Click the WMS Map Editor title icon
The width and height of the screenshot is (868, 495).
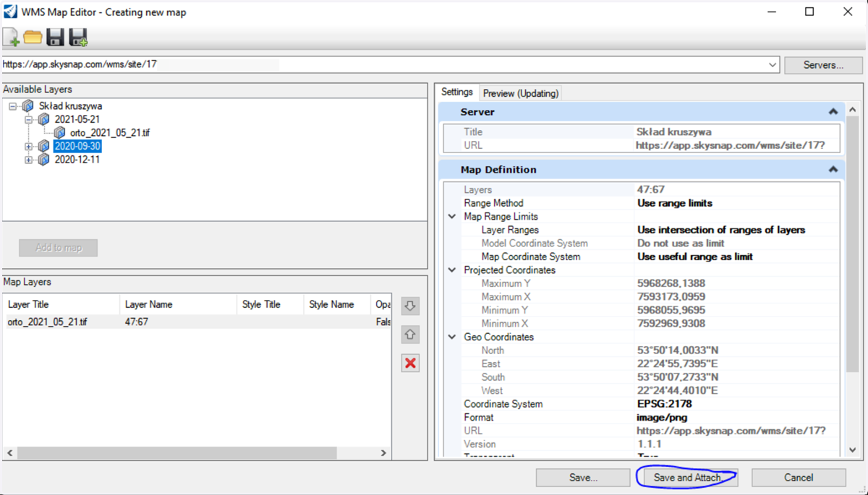10,12
